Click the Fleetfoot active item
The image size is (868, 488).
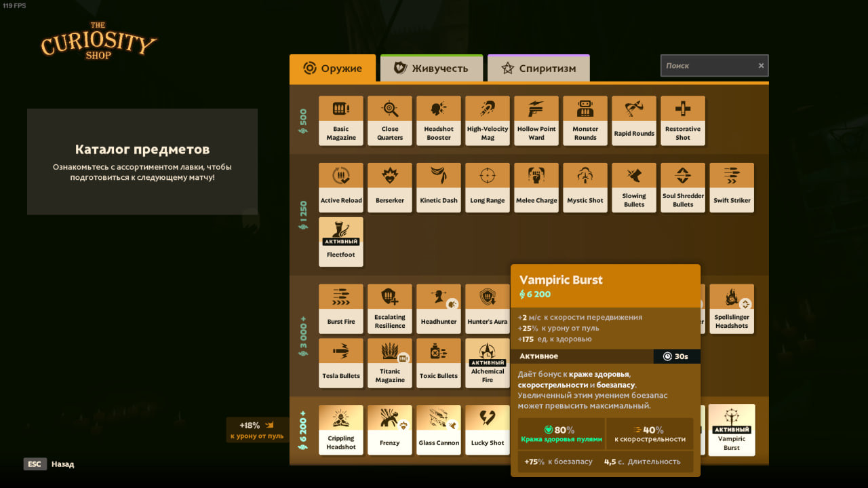point(341,242)
